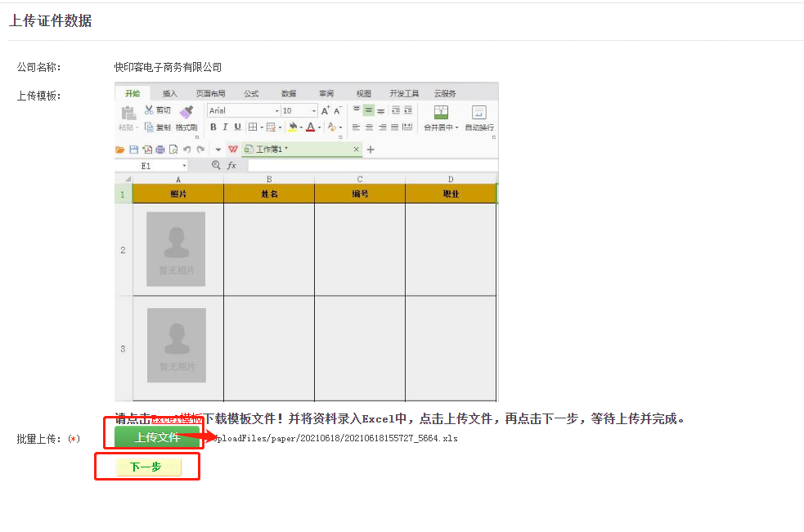Expand the E1 name box dropdown

184,166
